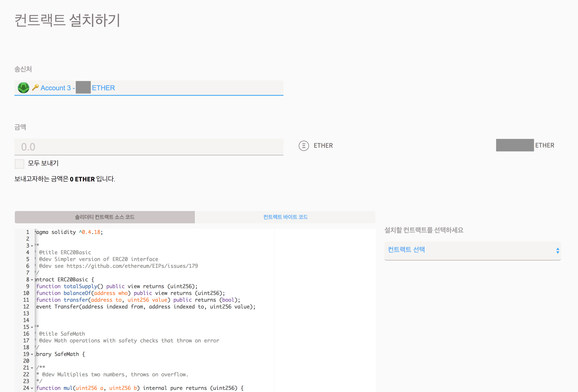
Task: Collapse contract ERC20Basic fold at line 8
Action: [x=32, y=280]
